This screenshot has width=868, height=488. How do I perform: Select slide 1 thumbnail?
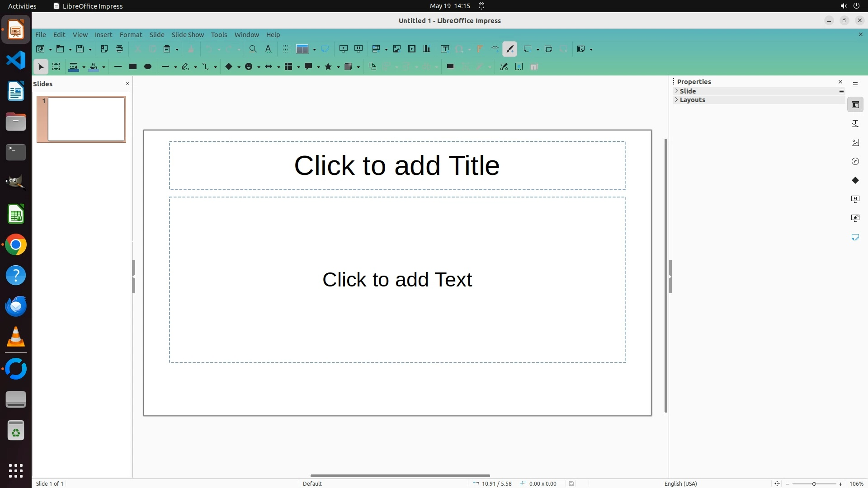point(86,119)
